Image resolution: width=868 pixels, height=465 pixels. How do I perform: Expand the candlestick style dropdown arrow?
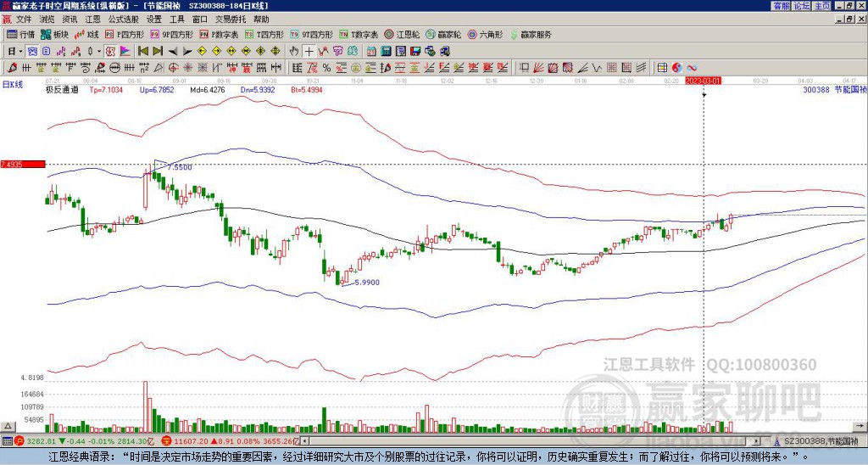coord(99,52)
